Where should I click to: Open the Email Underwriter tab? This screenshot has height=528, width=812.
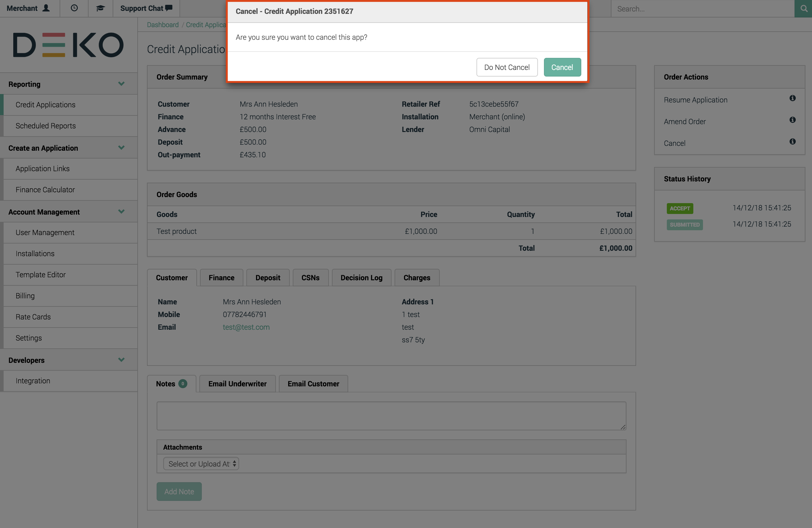tap(237, 384)
